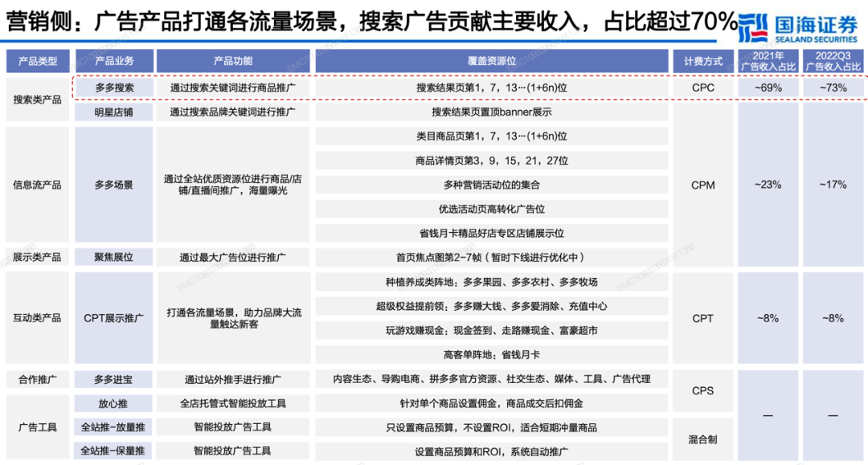Screen dimensions: 868x465
Task: Select the 通过全站优质资源位 function description
Action: tap(233, 185)
